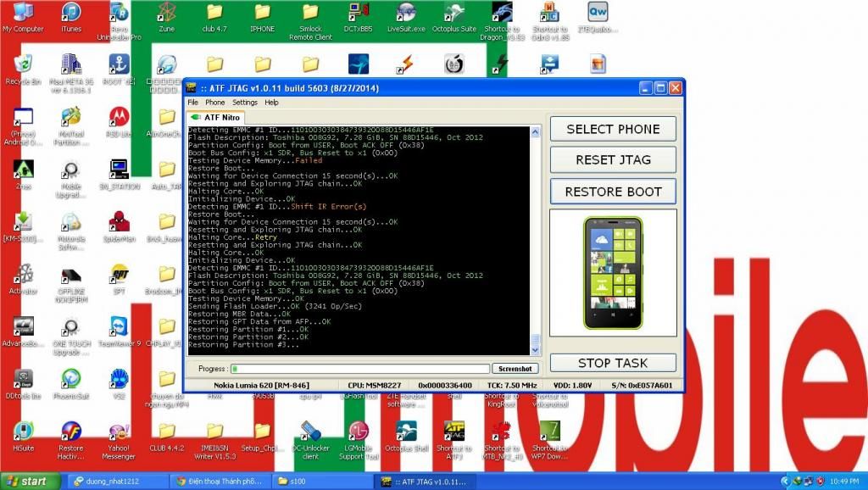Click the 'Restoring GPT Data from AFP...OK' log line
Screen dimensions: 868x490
click(x=259, y=321)
